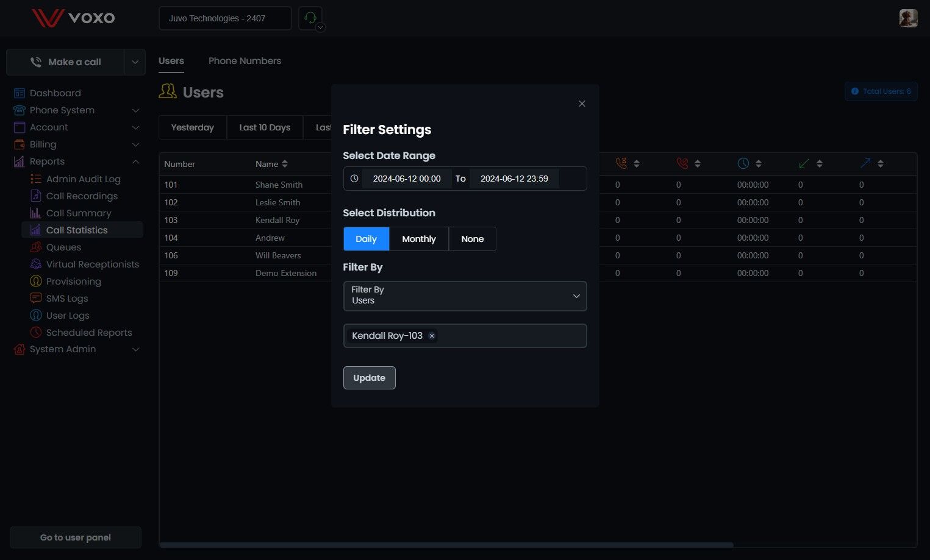Click the Billing wallet icon
This screenshot has width=930, height=560.
20,144
